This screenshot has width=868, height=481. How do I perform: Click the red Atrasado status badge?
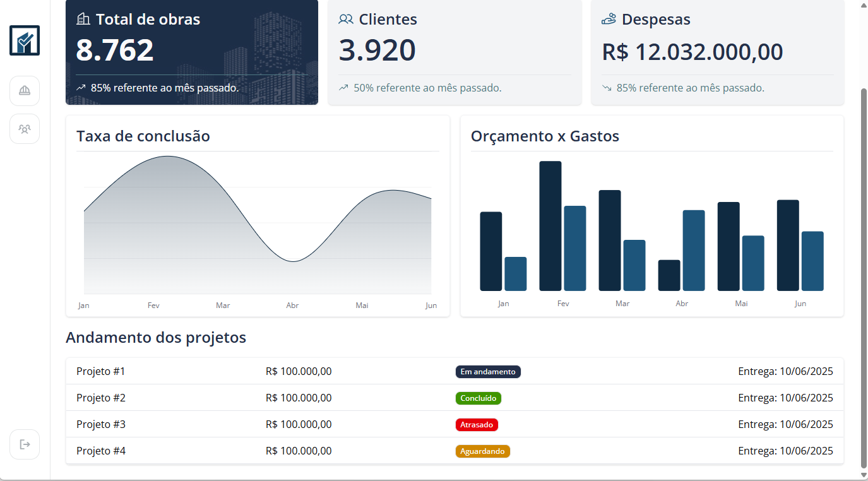point(477,425)
